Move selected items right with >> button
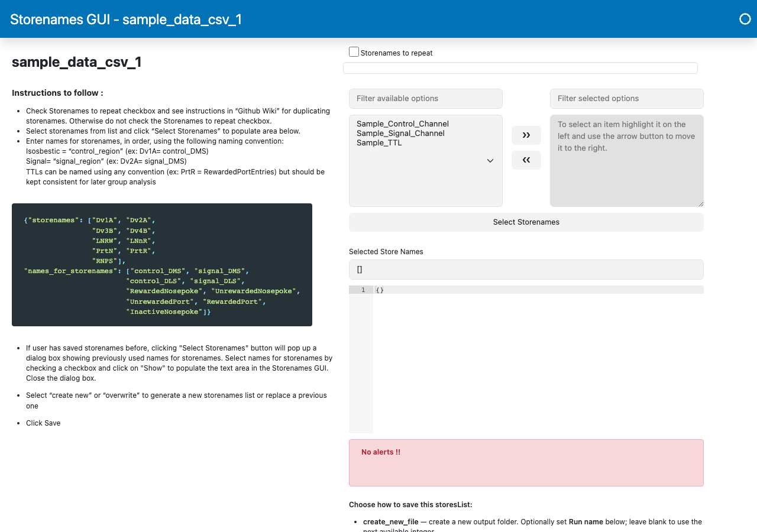 [526, 135]
